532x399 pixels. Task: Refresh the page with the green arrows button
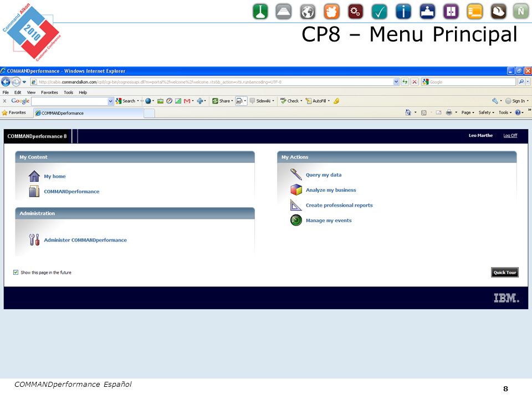405,82
